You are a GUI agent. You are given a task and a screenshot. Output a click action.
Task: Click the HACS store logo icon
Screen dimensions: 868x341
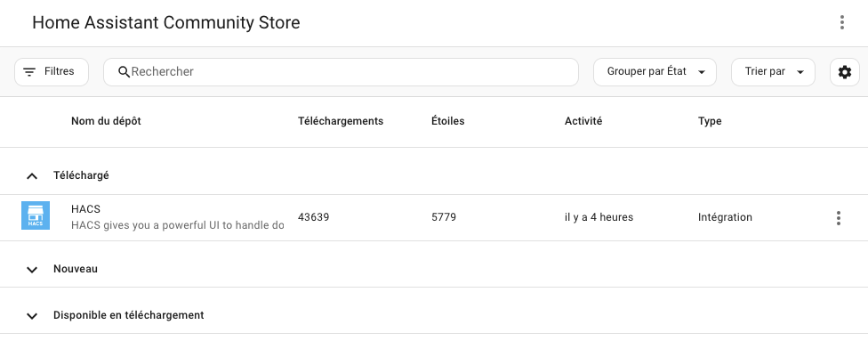(36, 215)
